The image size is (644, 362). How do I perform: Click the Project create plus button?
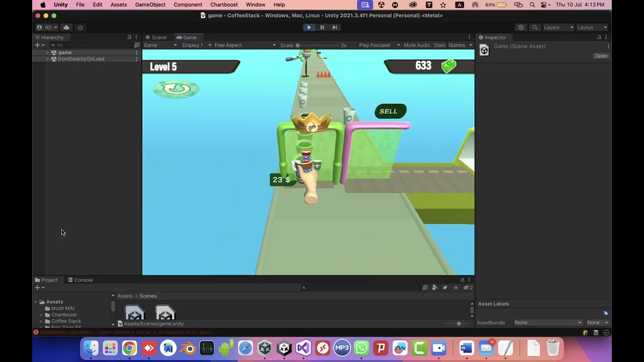(x=39, y=288)
